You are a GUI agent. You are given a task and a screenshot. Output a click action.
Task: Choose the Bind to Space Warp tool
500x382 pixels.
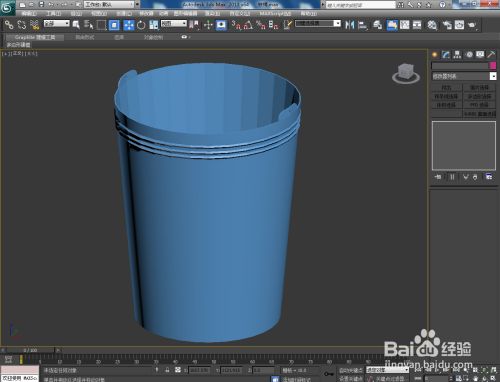pyautogui.click(x=34, y=25)
